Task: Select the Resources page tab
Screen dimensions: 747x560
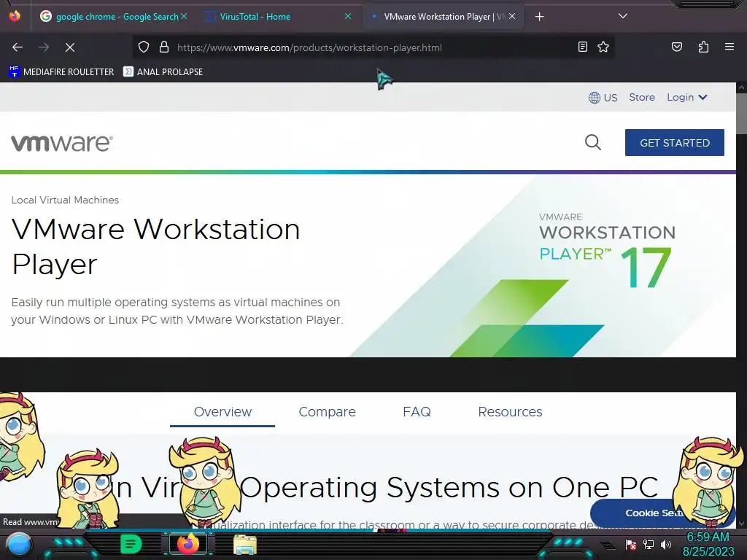Action: pos(510,411)
